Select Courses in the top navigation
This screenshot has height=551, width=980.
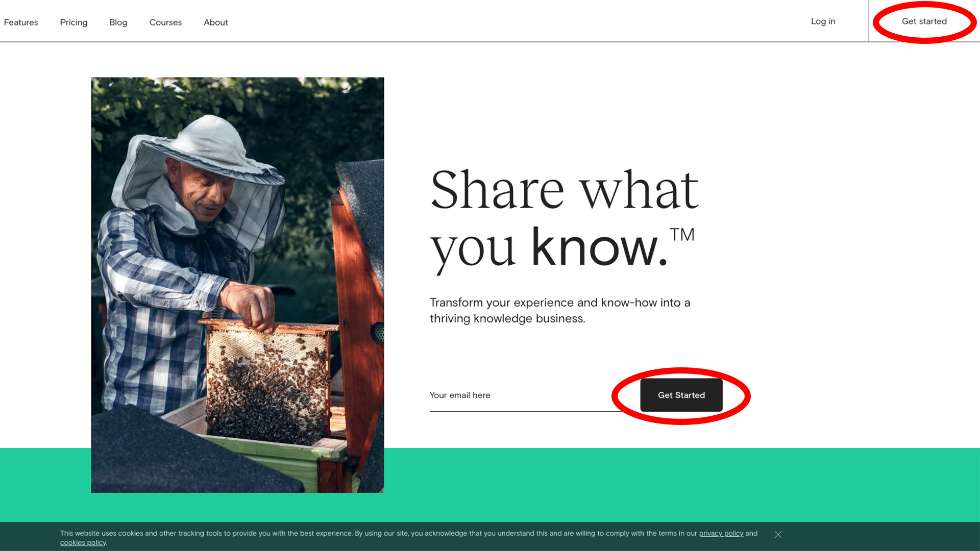pos(165,22)
